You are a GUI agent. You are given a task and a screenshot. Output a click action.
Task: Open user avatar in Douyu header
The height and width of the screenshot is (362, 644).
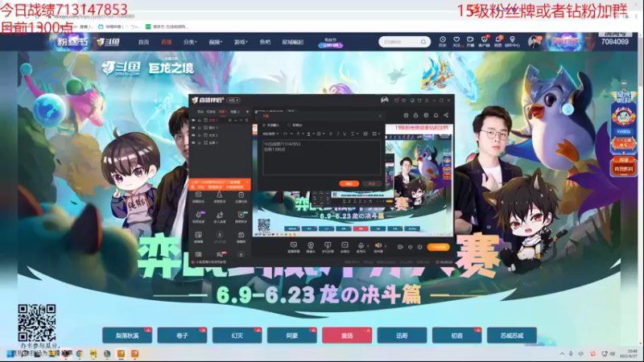point(534,42)
